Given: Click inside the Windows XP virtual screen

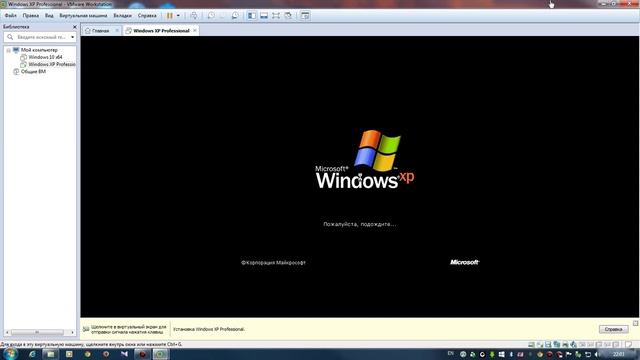Looking at the screenshot, I should tap(360, 177).
